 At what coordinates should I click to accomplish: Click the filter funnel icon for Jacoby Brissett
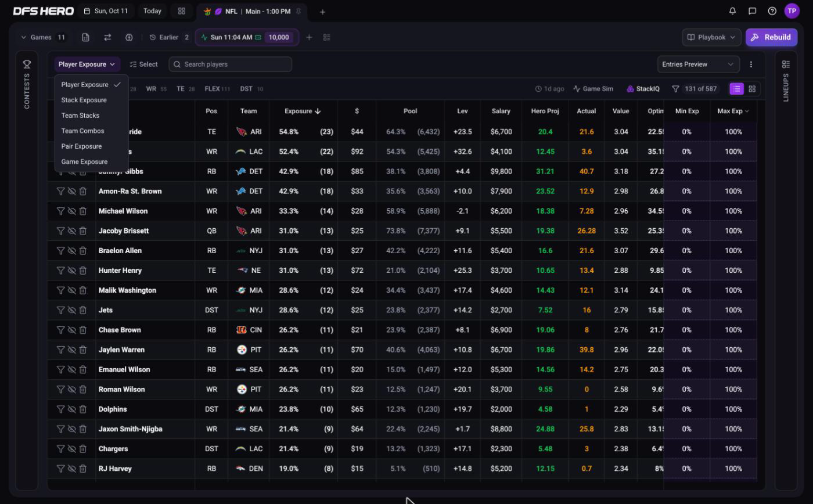60,231
